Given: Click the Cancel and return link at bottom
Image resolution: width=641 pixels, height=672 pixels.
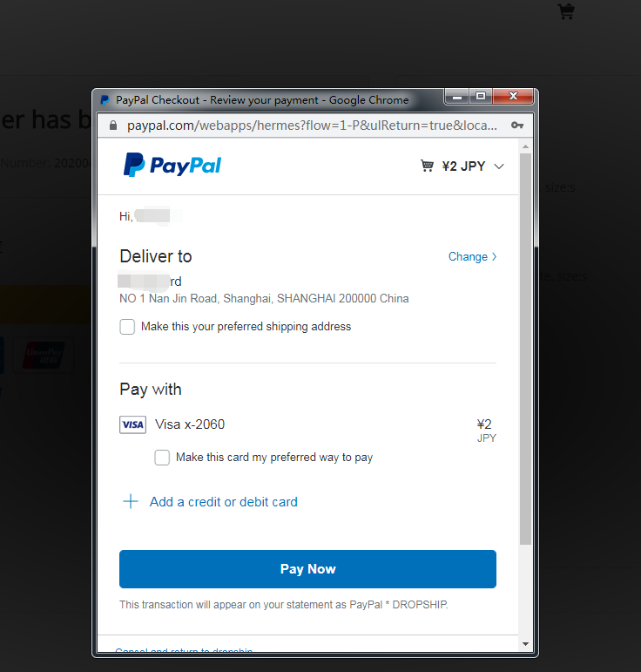Looking at the screenshot, I should point(184,650).
